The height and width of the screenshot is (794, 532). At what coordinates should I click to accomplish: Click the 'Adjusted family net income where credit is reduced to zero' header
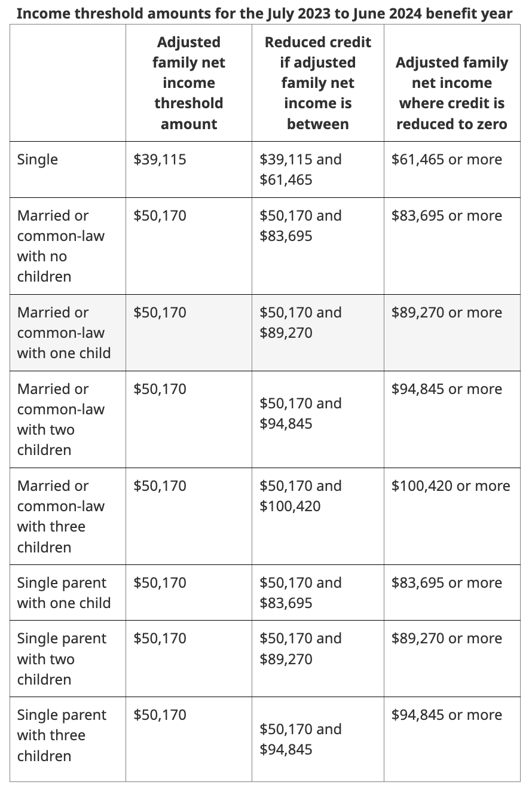coord(452,93)
